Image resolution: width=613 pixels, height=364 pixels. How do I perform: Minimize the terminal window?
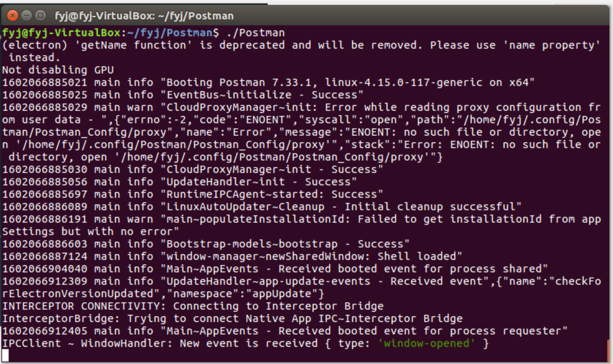coord(27,15)
